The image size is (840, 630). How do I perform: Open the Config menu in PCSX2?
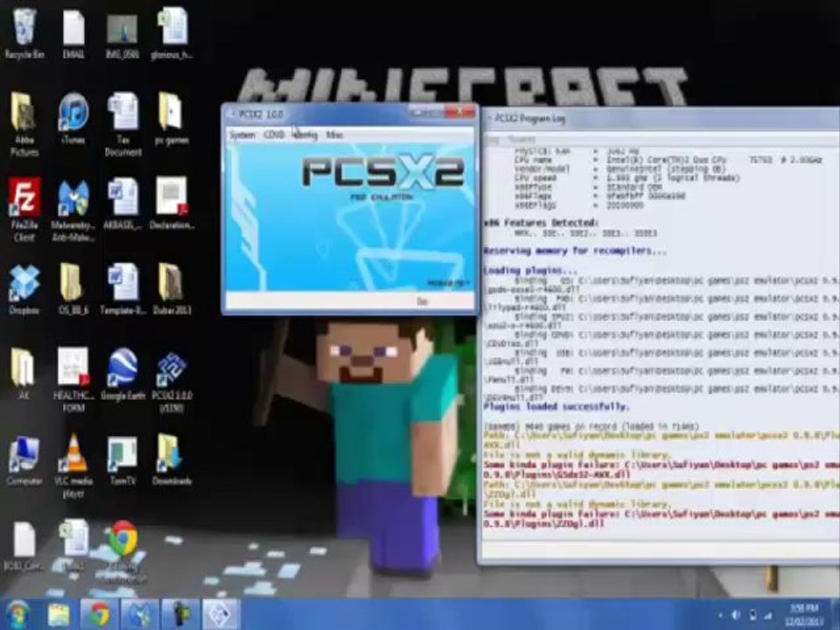304,135
